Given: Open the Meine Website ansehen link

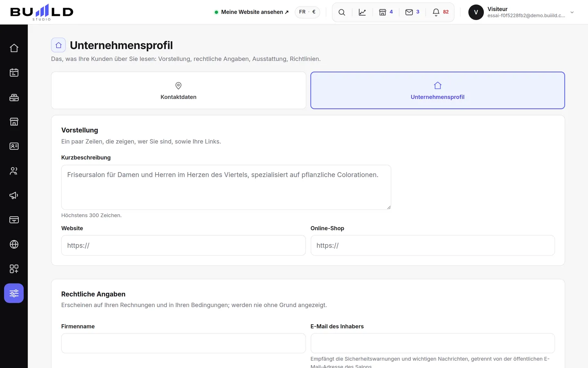Looking at the screenshot, I should click(x=252, y=12).
